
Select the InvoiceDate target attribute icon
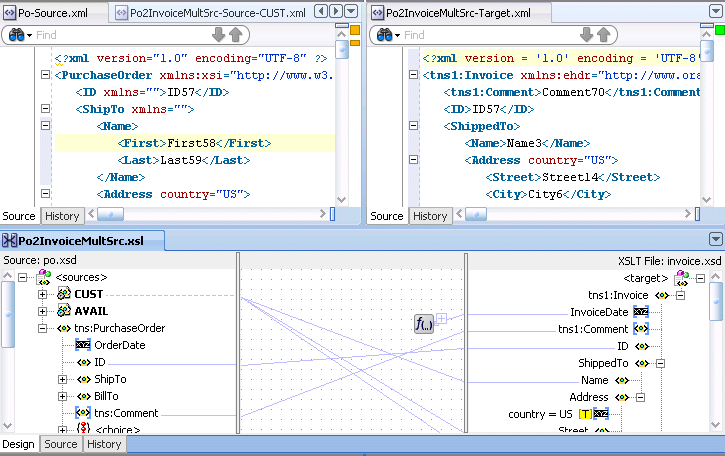[x=641, y=312]
